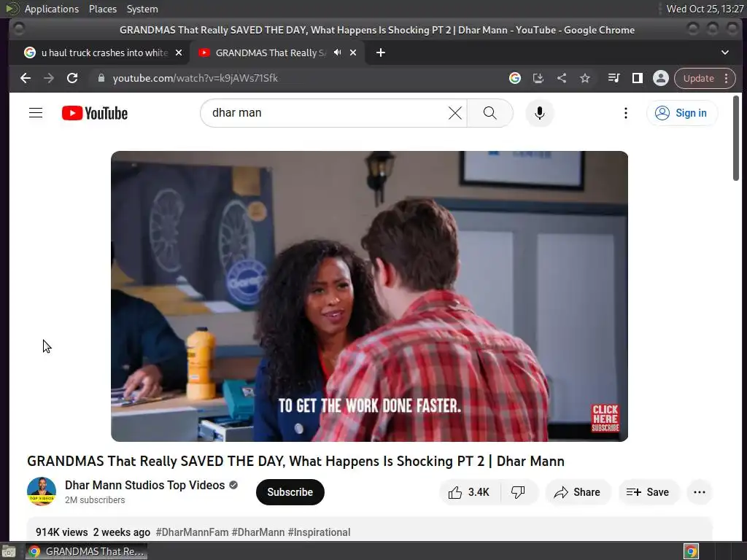Click the Chrome icon in bottom-right tray
The width and height of the screenshot is (747, 560).
point(691,551)
